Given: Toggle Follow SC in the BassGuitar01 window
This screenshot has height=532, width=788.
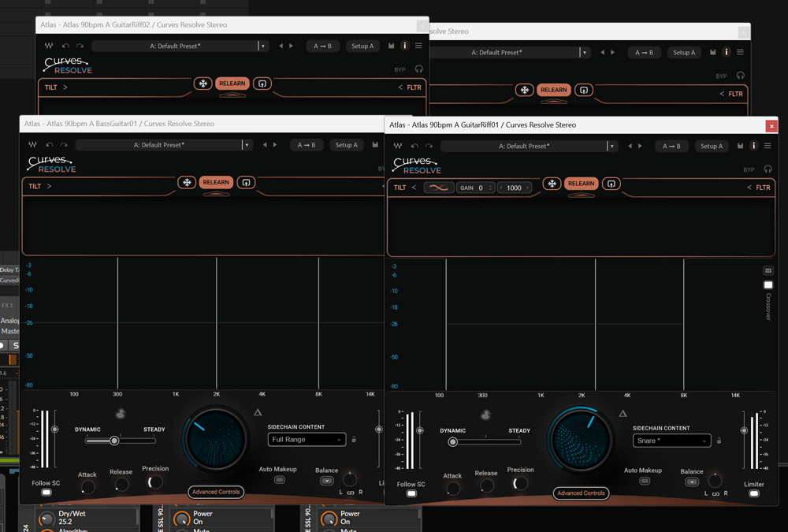Looking at the screenshot, I should click(x=46, y=493).
